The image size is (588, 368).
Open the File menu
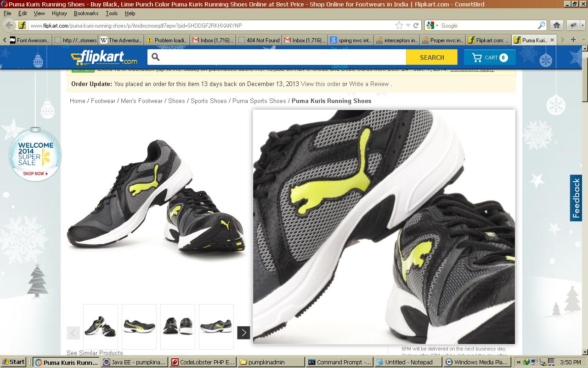click(x=7, y=13)
